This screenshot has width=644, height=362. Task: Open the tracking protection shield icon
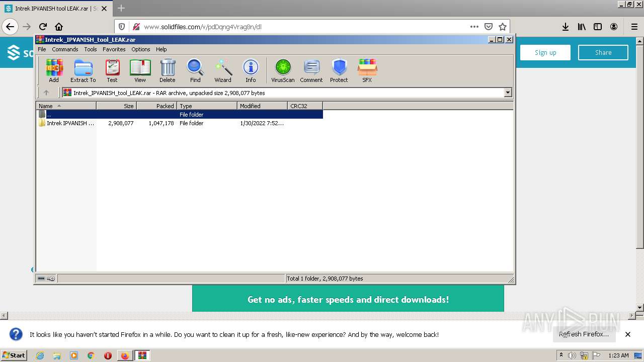[122, 27]
